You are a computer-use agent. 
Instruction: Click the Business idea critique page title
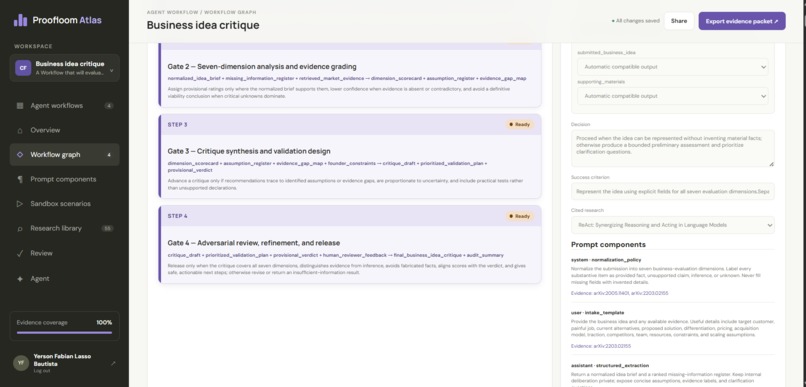click(203, 25)
